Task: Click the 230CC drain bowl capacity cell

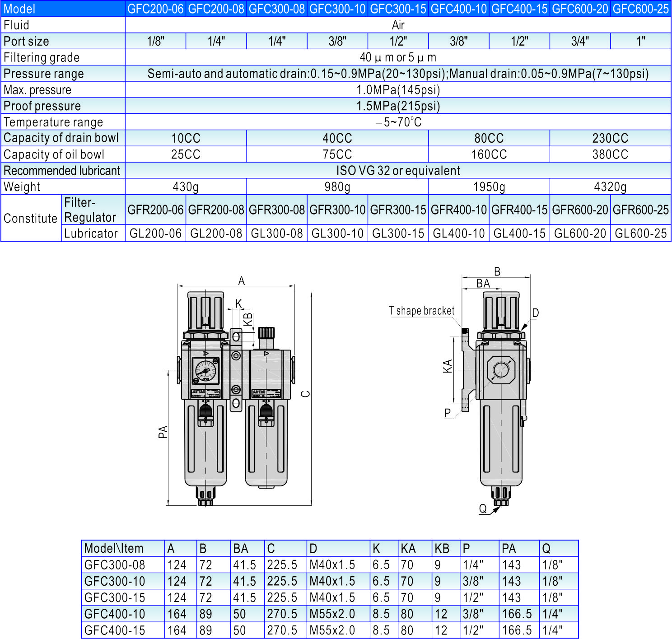Action: 610,138
